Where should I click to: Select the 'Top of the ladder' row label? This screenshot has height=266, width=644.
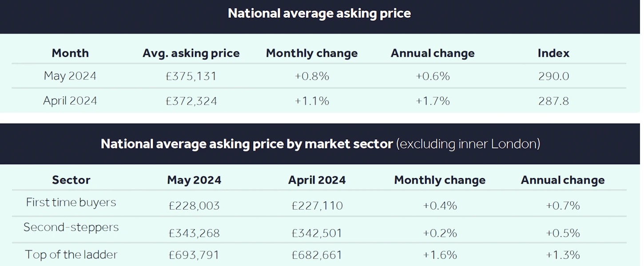71,254
